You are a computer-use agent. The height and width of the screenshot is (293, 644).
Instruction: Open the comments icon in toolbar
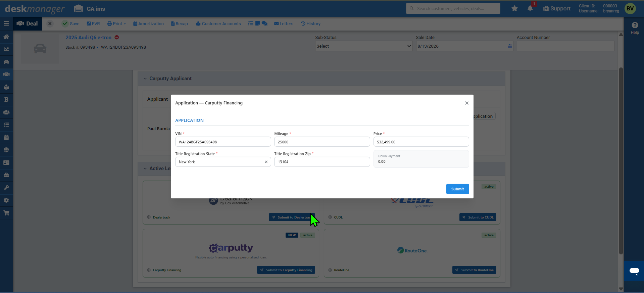pyautogui.click(x=264, y=23)
